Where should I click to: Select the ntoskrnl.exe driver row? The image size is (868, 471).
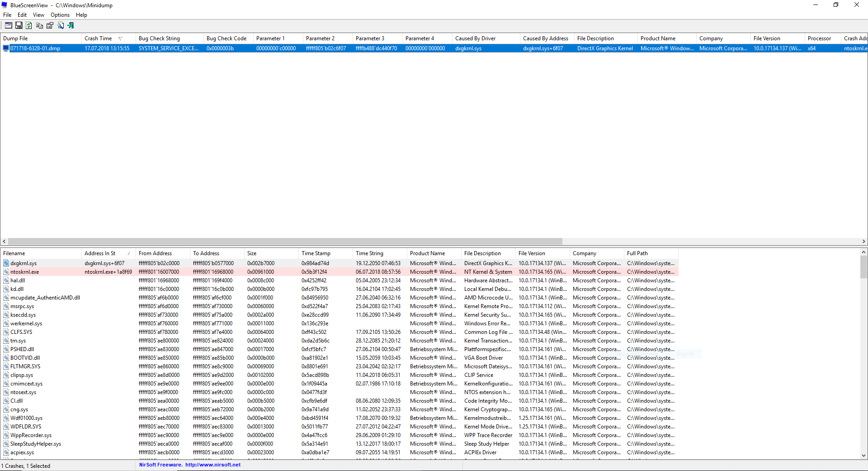coord(340,272)
